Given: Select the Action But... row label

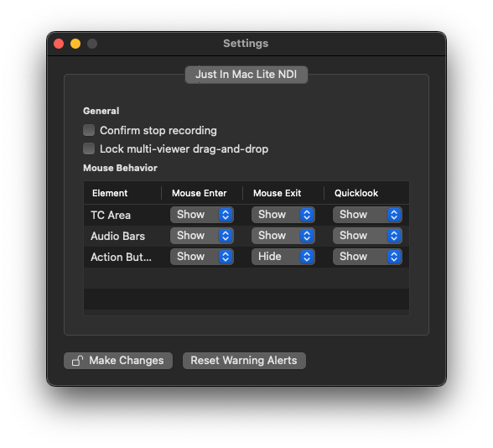Looking at the screenshot, I should 121,257.
